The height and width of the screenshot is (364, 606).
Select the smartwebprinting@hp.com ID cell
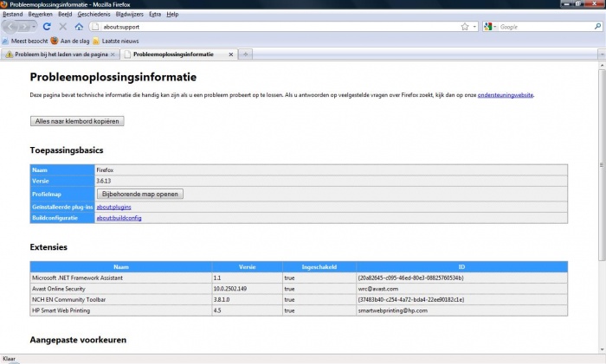pyautogui.click(x=461, y=310)
